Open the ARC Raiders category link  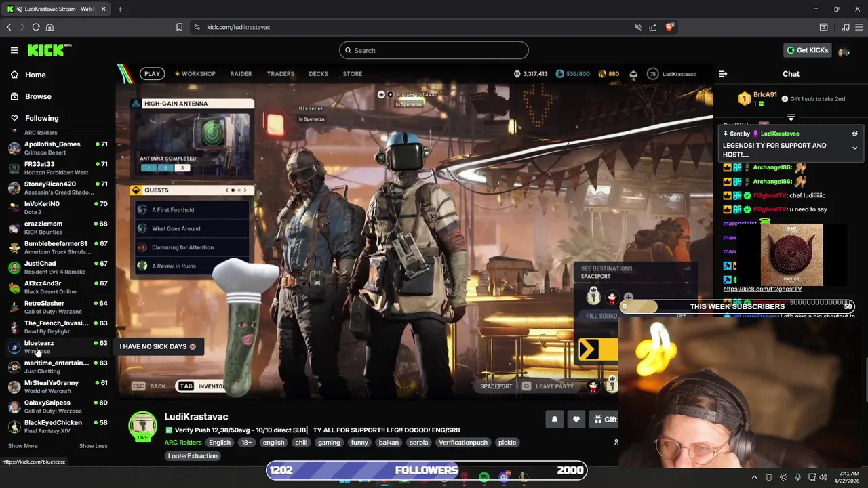click(182, 442)
